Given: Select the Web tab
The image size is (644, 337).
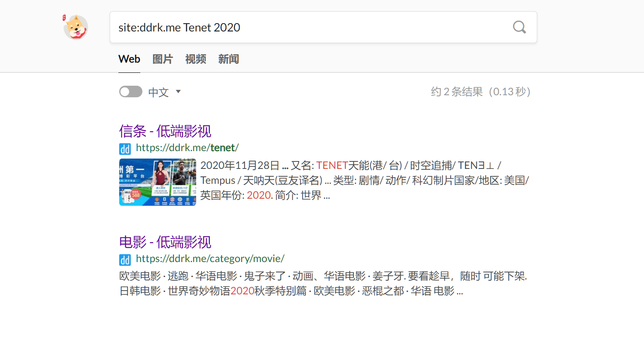Looking at the screenshot, I should coord(129,59).
